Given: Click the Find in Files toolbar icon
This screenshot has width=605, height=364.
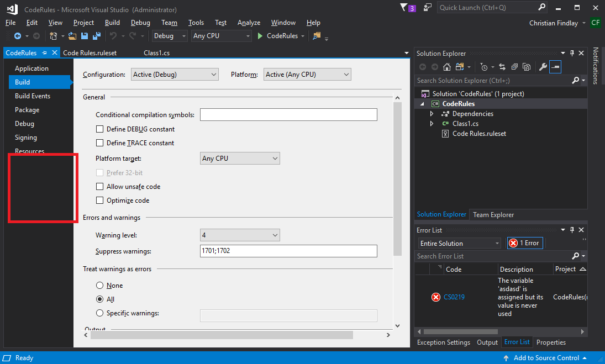Looking at the screenshot, I should 317,36.
